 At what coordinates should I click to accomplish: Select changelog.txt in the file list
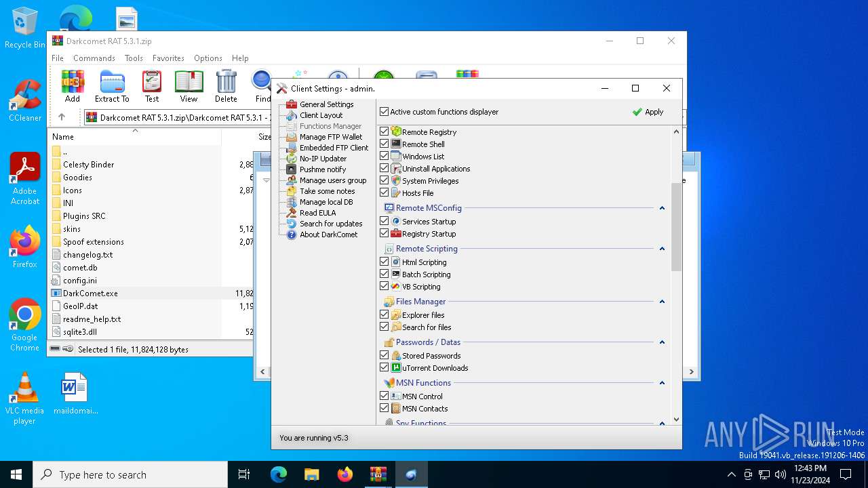point(87,255)
